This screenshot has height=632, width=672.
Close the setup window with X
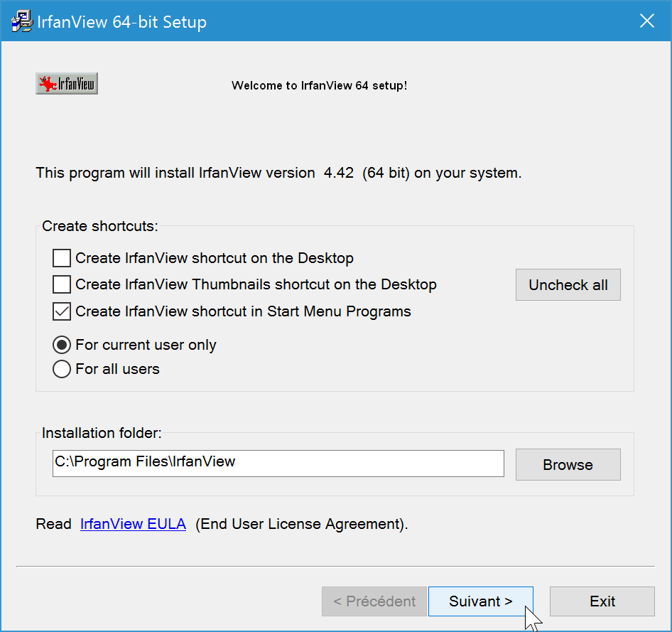pos(646,21)
